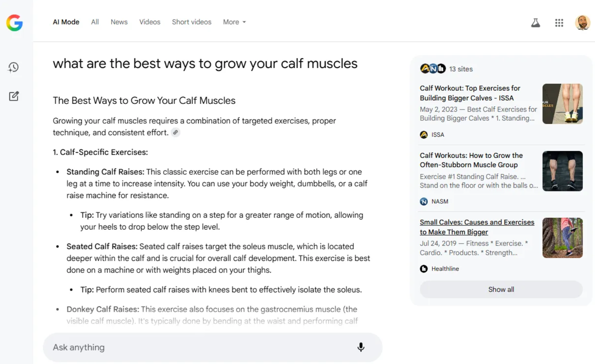Viewport: 595px width, 364px height.
Task: Open NASM 'Calf Workouts' article link
Action: coord(471,160)
